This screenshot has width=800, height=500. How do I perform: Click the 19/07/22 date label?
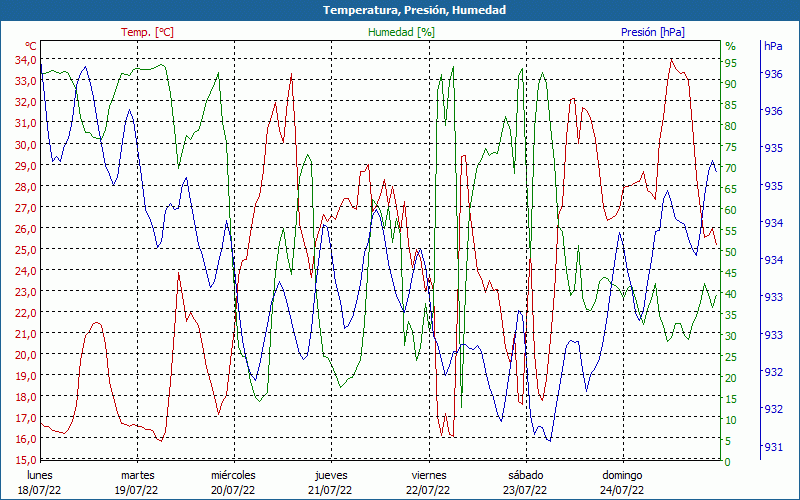click(x=136, y=490)
